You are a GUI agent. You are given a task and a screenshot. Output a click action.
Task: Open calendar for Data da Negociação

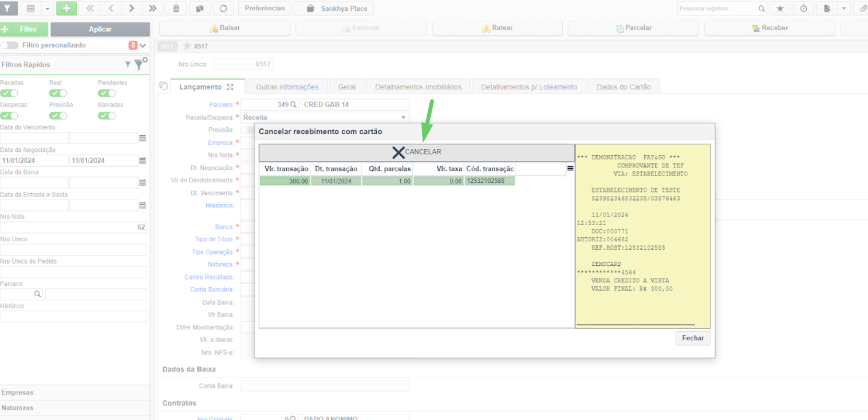click(x=143, y=160)
